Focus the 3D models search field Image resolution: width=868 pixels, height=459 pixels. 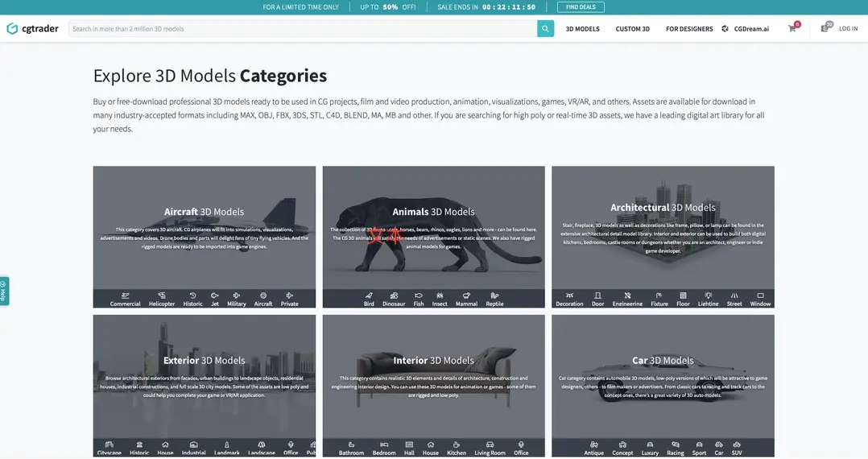point(302,29)
